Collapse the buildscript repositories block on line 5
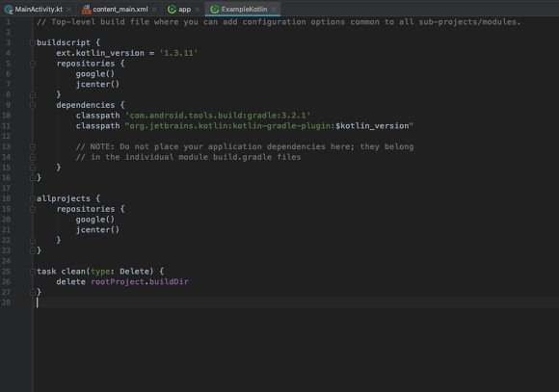This screenshot has width=559, height=392. click(x=33, y=64)
